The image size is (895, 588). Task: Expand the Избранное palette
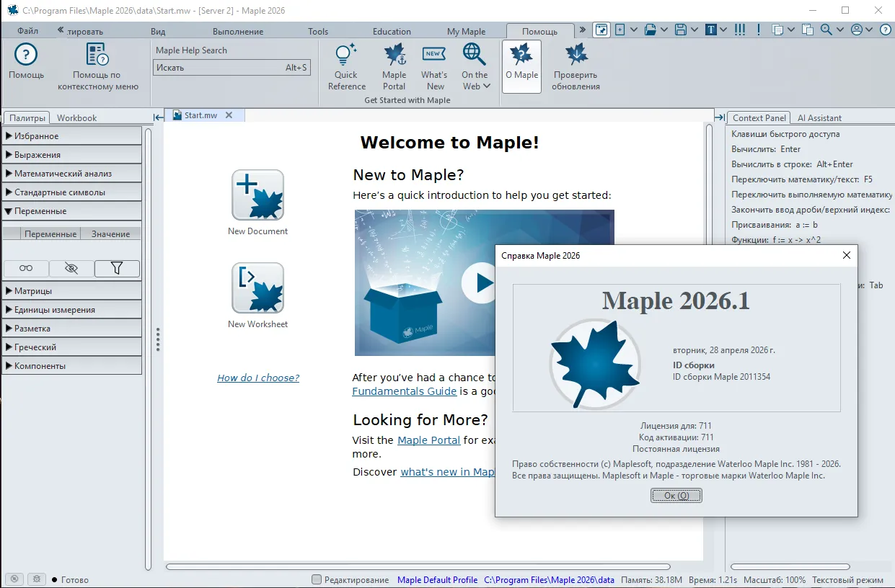[72, 136]
